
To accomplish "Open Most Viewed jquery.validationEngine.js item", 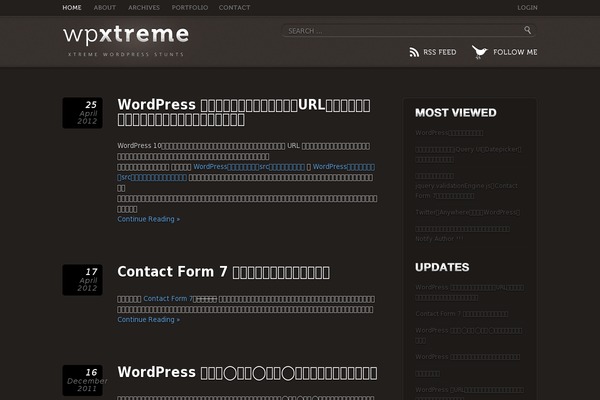I will [466, 186].
